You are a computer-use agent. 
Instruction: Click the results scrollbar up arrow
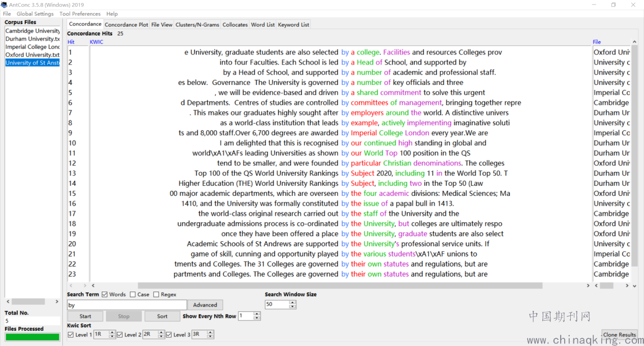634,42
